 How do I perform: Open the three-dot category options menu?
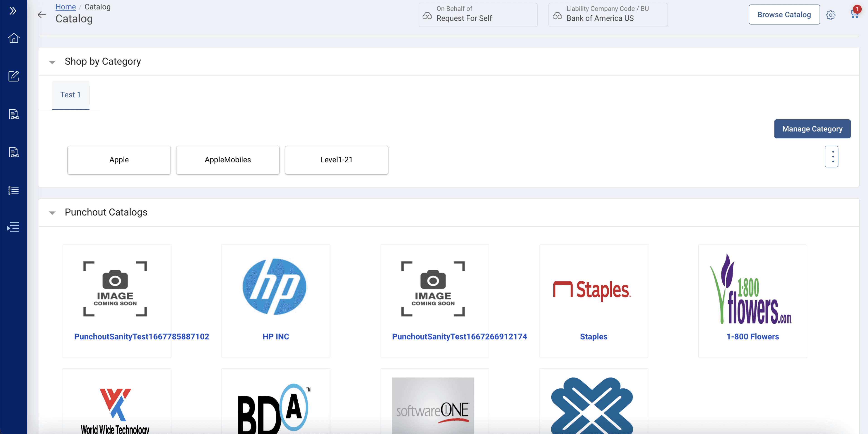coord(831,156)
